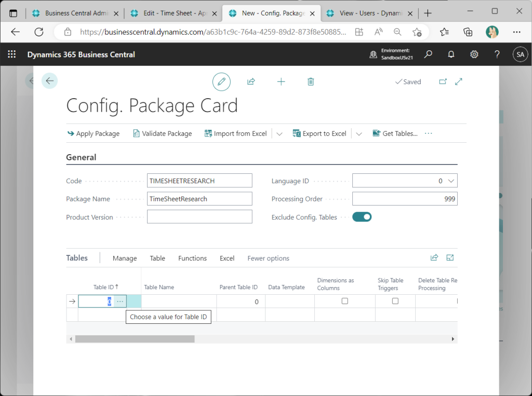Open the Excel menu in Tables

point(227,258)
